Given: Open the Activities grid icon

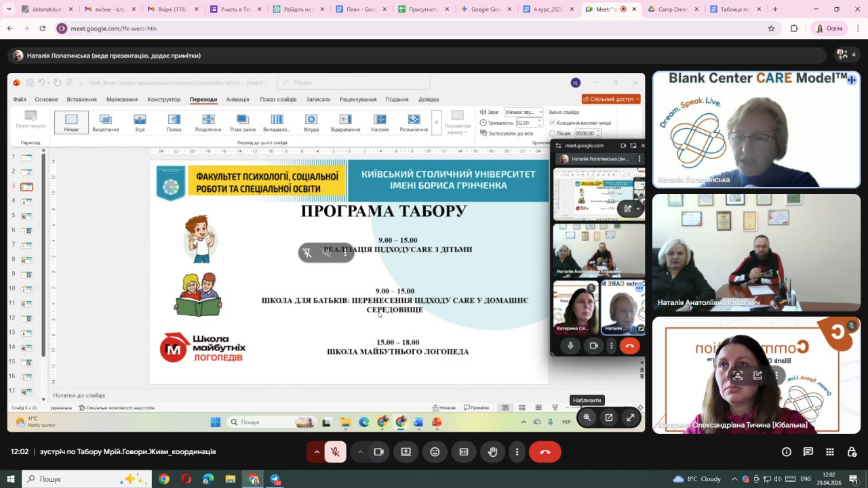Looking at the screenshot, I should [830, 452].
